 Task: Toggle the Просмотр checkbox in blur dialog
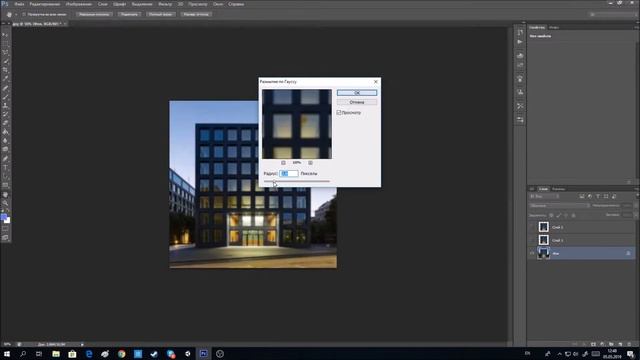(x=339, y=112)
